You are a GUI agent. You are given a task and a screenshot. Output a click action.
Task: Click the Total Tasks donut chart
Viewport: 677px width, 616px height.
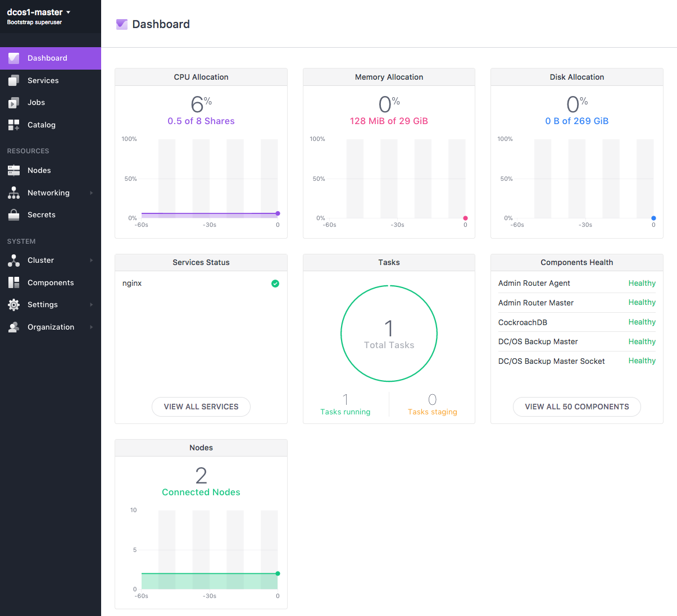[389, 334]
